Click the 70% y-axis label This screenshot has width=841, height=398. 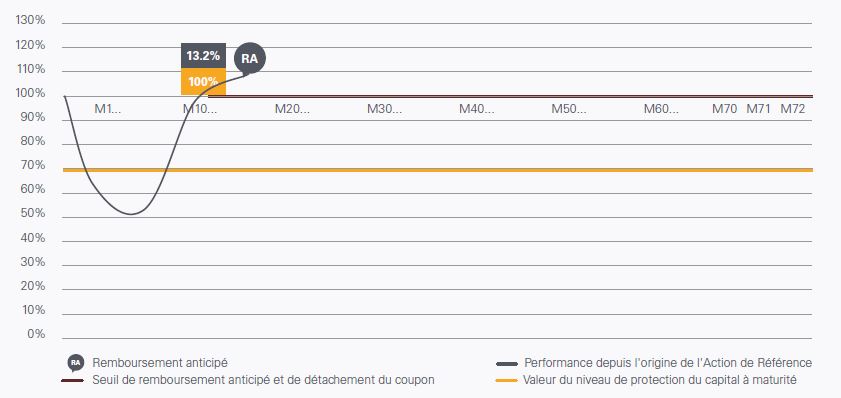tap(33, 165)
